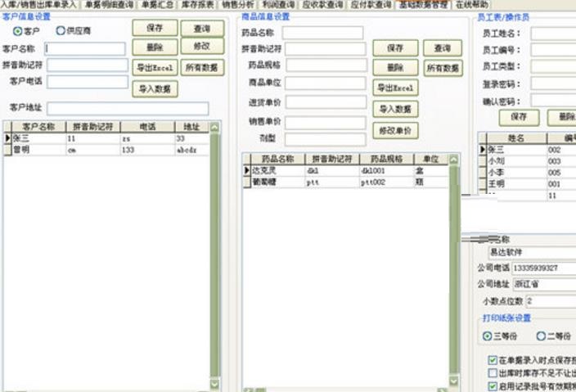This screenshot has height=392, width=576.
Task: Switch print paper setting to 二等份
Action: click(541, 336)
